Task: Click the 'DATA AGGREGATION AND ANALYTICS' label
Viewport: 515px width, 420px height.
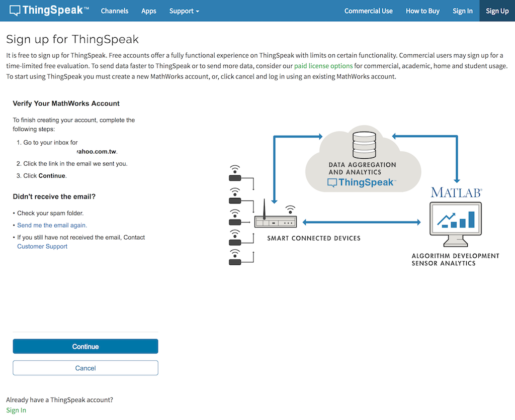Action: pos(362,168)
